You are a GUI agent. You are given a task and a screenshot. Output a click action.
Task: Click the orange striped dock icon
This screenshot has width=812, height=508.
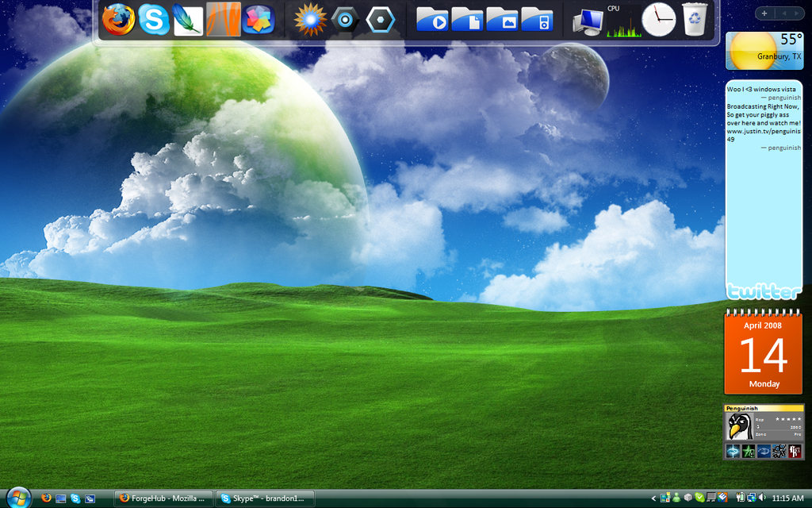pyautogui.click(x=223, y=20)
